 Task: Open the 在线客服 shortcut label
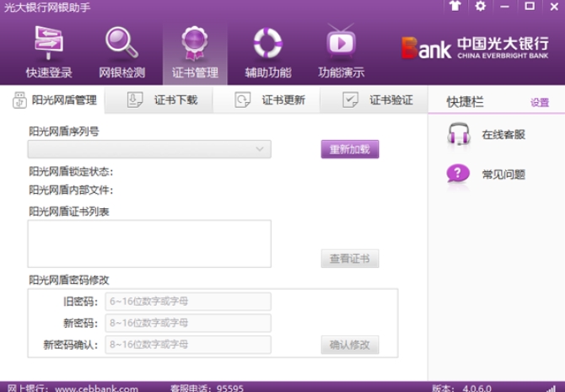pyautogui.click(x=503, y=135)
